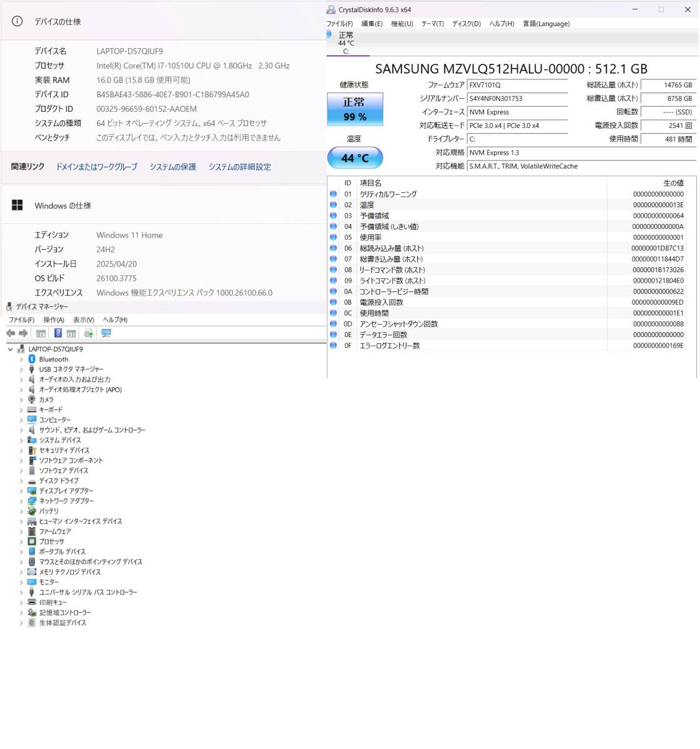Open CrystalDiskInfo ヘルプ(H) menu

click(x=502, y=24)
